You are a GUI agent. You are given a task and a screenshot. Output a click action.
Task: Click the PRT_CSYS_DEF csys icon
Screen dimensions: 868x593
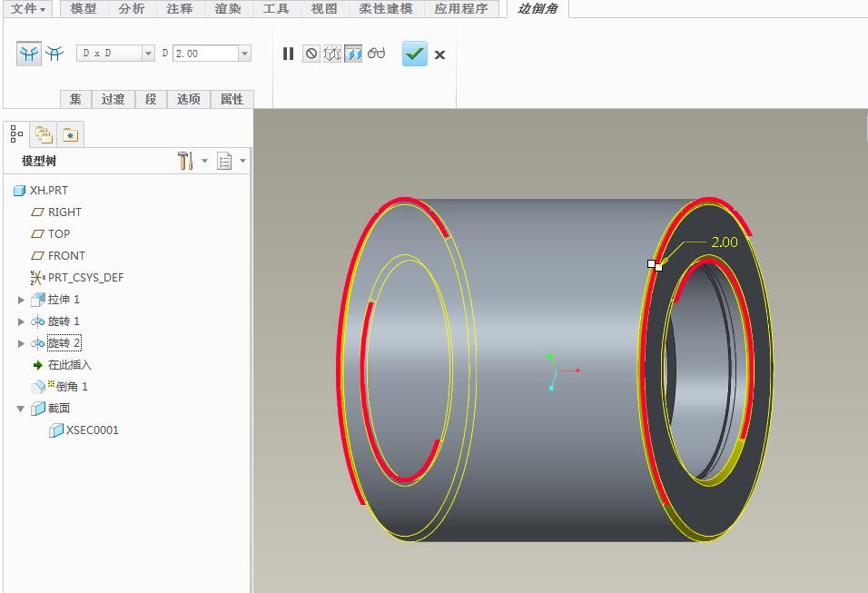(x=37, y=277)
